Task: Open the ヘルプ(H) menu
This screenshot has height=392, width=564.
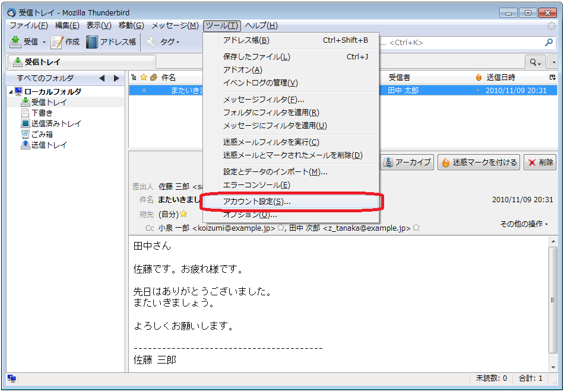Action: pos(261,26)
